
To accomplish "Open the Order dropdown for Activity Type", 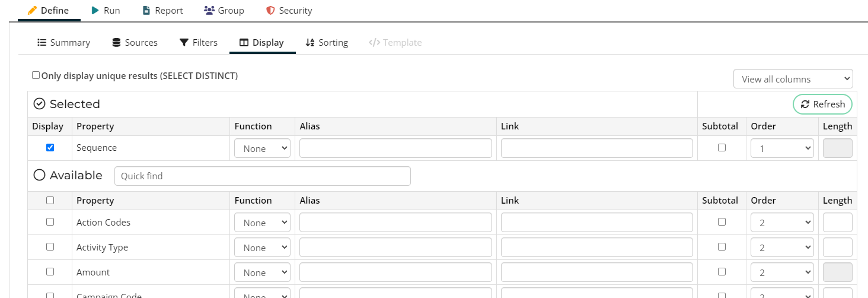I will (x=781, y=248).
